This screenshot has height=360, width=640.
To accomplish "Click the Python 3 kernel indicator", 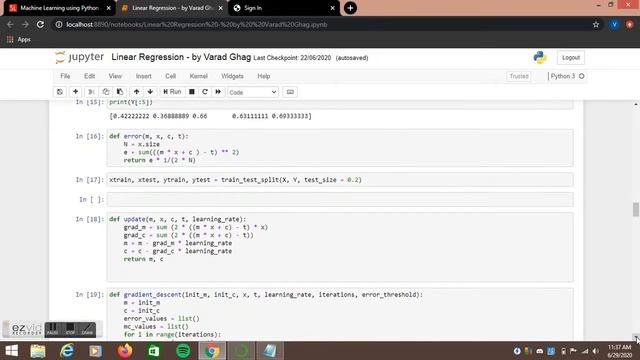I will click(x=567, y=76).
